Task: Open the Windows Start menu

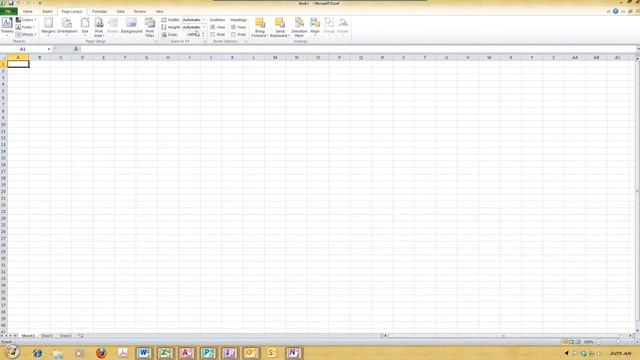Action: (x=12, y=351)
